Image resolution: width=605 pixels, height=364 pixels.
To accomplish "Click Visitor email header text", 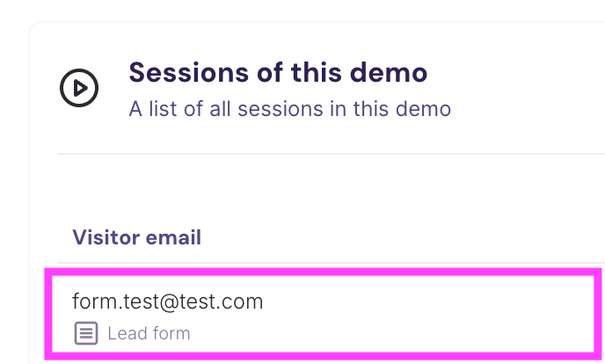I will pos(137,237).
